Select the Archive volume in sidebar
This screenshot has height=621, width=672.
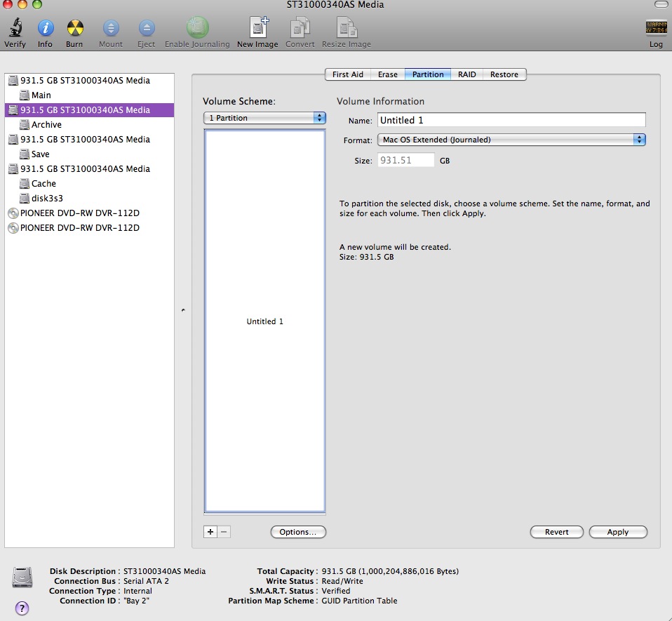coord(46,124)
